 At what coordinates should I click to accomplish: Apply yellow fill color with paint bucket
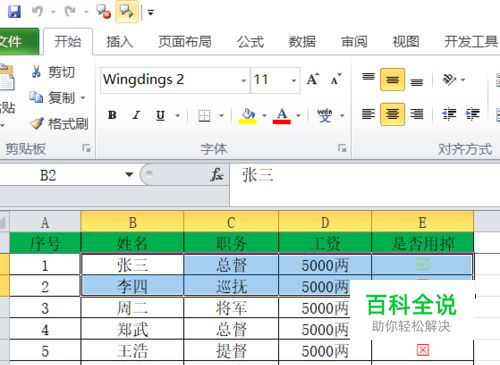248,116
